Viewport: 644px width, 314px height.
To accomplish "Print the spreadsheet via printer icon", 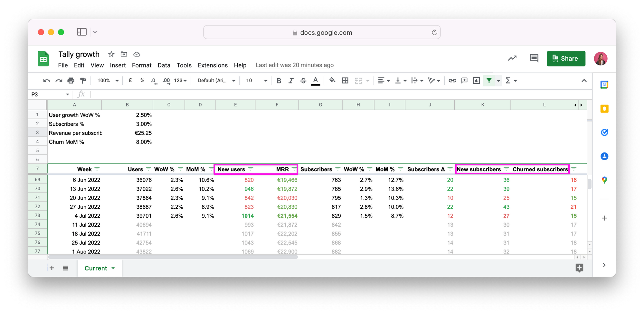I will coord(71,81).
